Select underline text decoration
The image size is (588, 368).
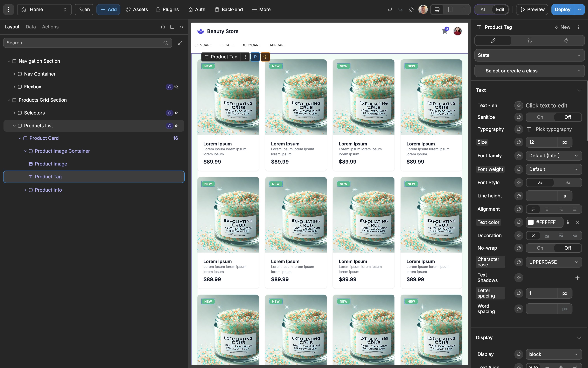point(547,236)
